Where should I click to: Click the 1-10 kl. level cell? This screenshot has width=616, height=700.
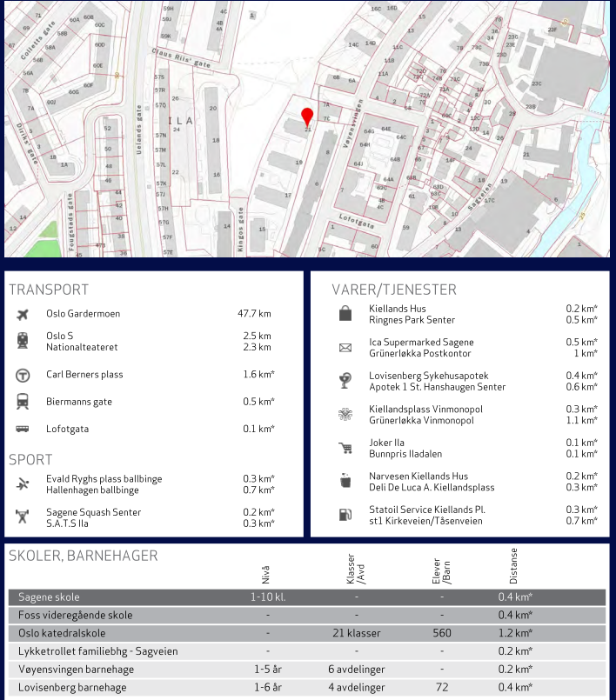pos(268,597)
